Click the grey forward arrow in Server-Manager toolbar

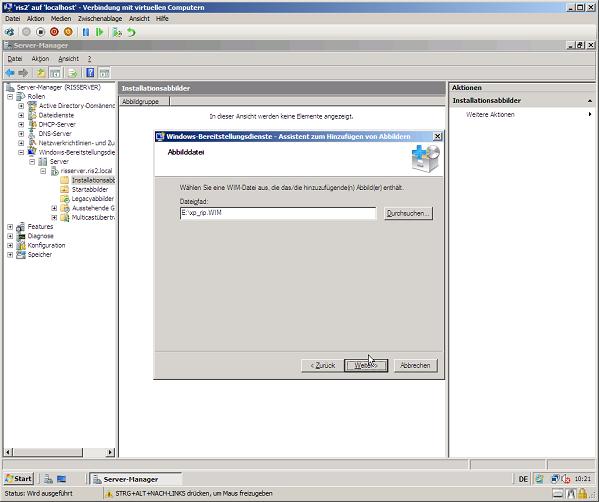23,73
